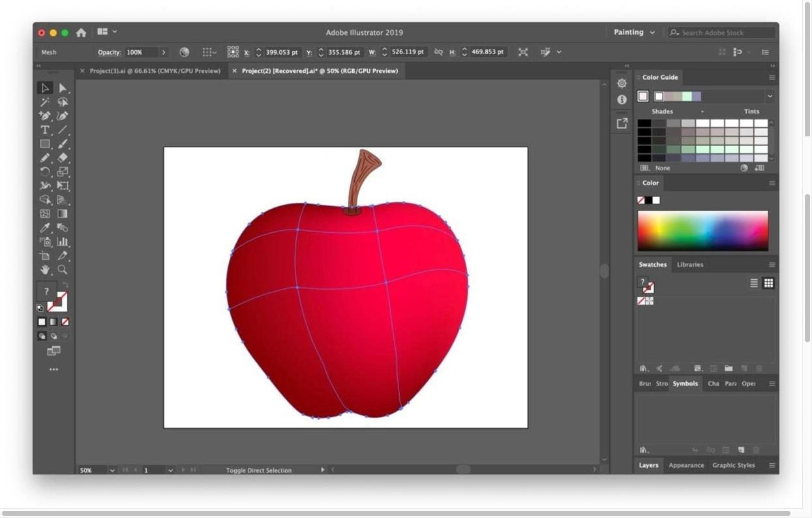Toggle constrain width and height proportions

(438, 52)
